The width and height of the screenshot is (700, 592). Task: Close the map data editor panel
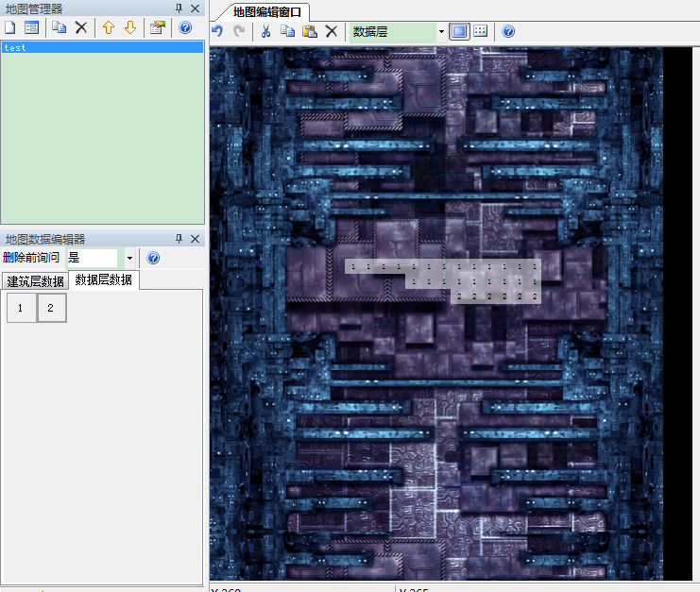(x=196, y=239)
